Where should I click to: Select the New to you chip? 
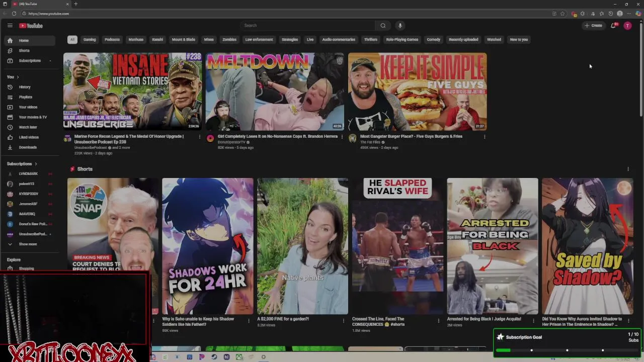(x=519, y=39)
